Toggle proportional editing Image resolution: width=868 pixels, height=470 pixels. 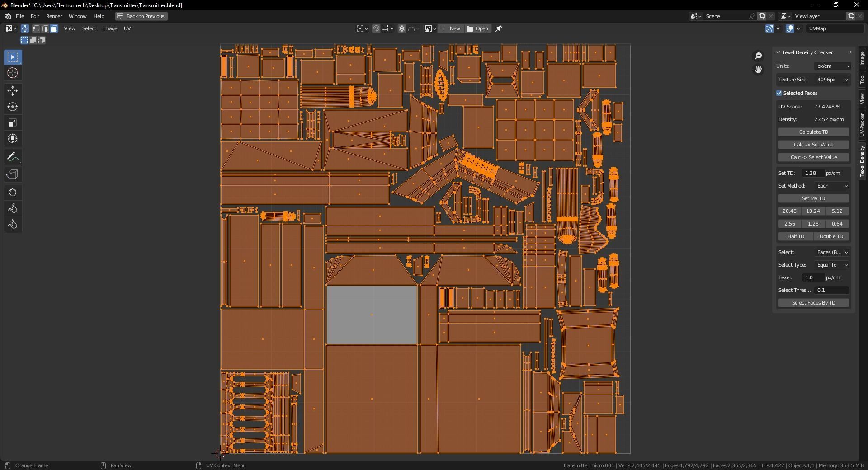click(x=402, y=28)
